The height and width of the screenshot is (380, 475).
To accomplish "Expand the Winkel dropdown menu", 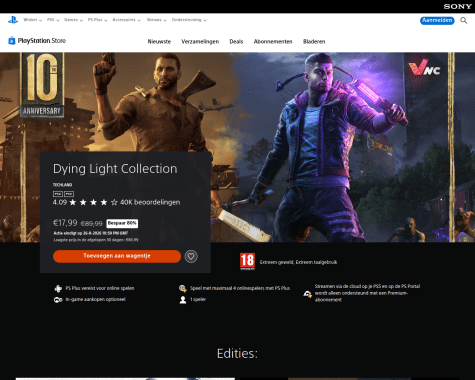I will click(33, 20).
